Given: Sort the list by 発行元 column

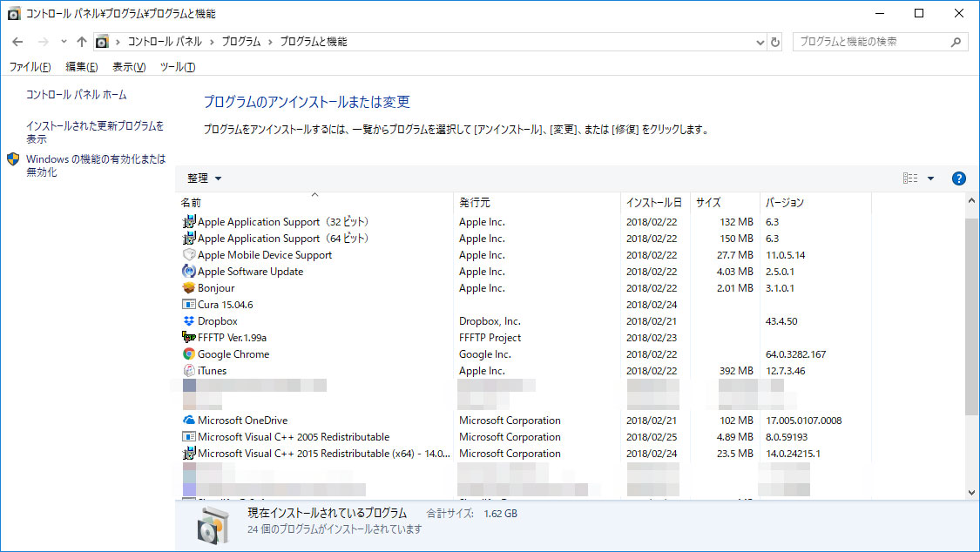Looking at the screenshot, I should coord(537,202).
